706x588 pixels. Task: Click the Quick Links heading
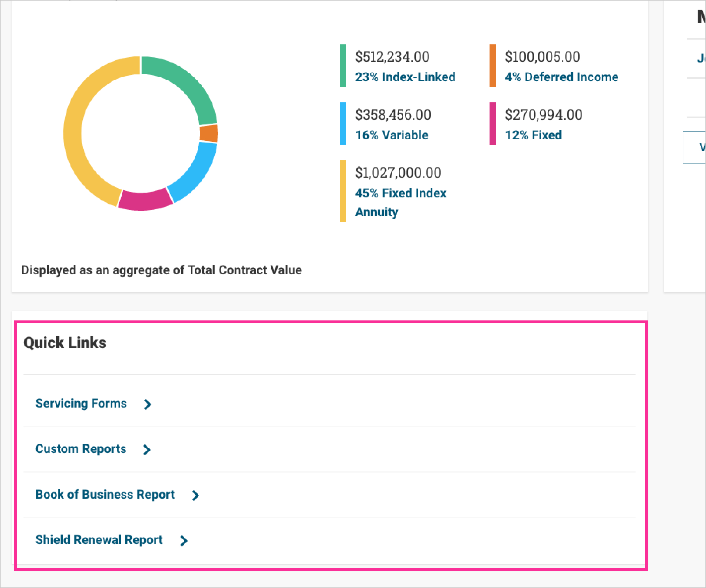(x=65, y=343)
